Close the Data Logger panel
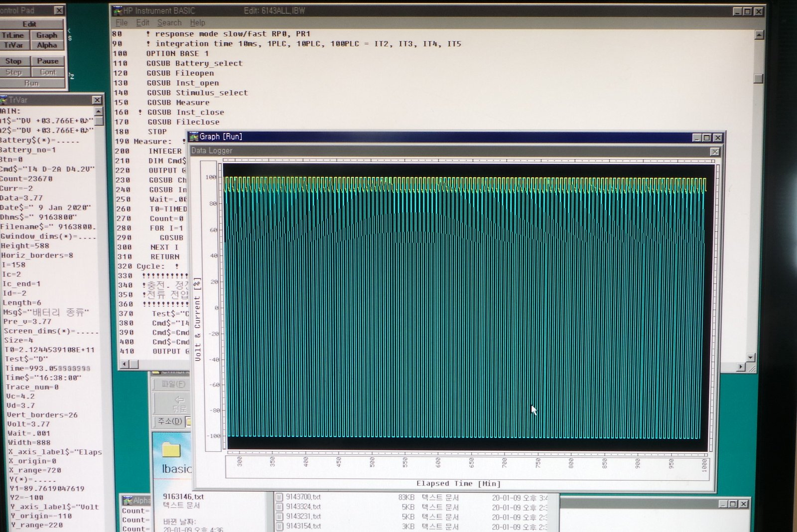This screenshot has height=532, width=797. tap(714, 151)
